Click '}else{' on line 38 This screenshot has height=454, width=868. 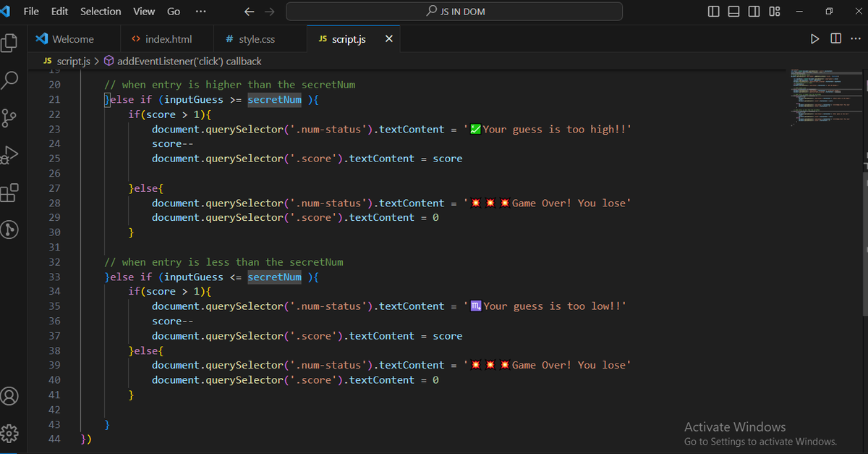(146, 350)
